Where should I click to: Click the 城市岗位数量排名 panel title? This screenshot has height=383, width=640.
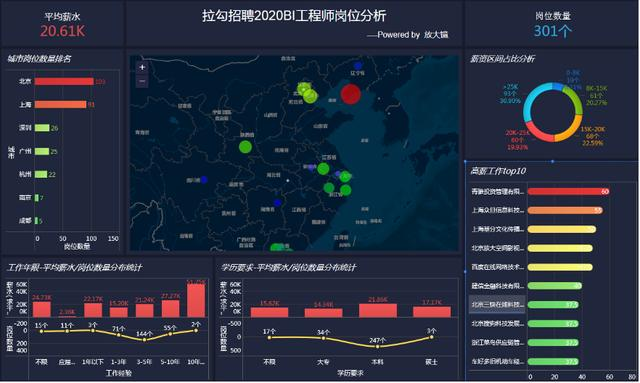(x=39, y=58)
